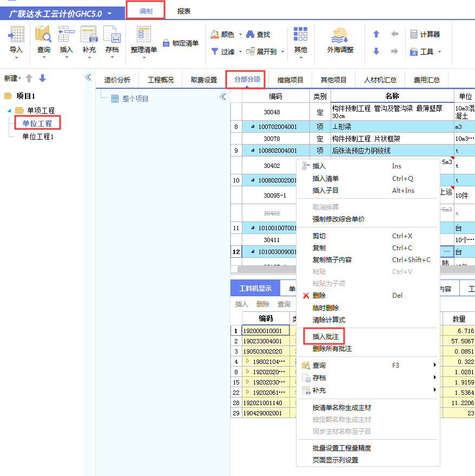Screen dimensions: 475x476
Task: Click the blue up arrow adjustment button
Action: (376, 34)
